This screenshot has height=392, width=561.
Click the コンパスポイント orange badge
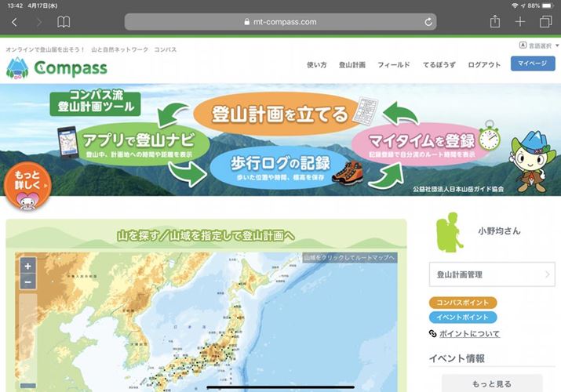coord(463,303)
